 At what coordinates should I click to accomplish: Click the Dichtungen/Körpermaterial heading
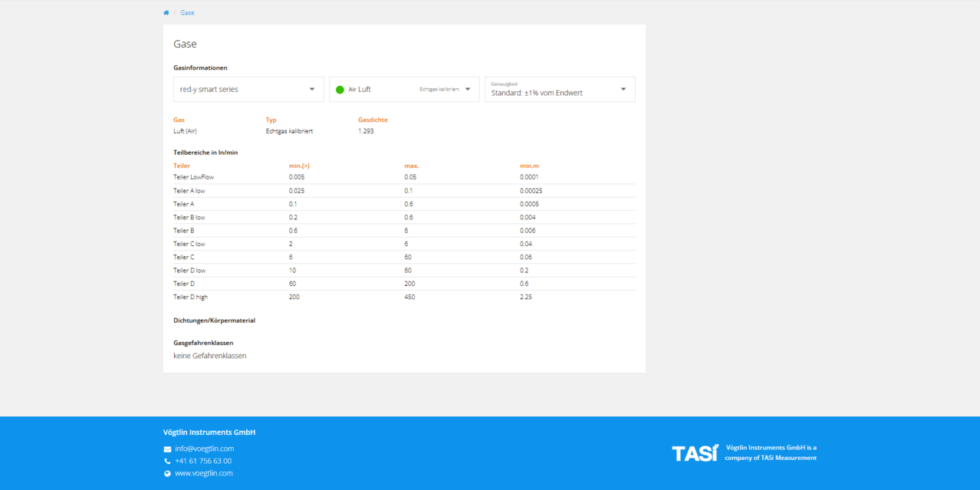[214, 321]
